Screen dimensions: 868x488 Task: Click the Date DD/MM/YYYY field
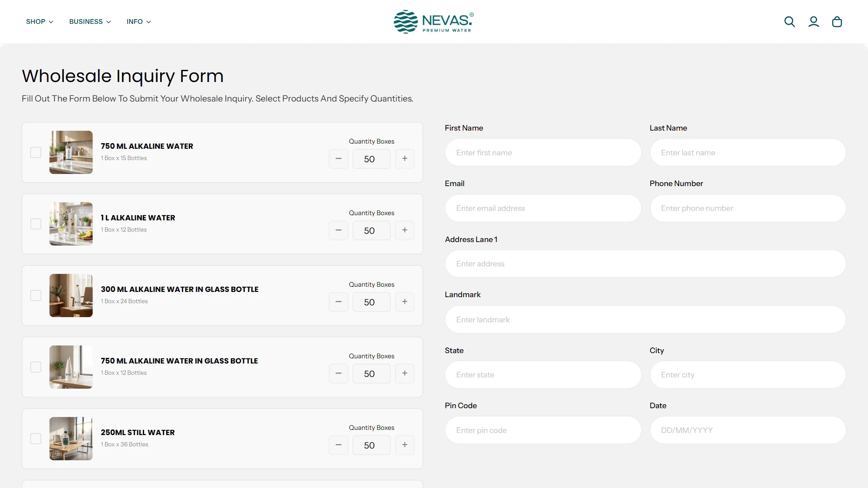748,430
